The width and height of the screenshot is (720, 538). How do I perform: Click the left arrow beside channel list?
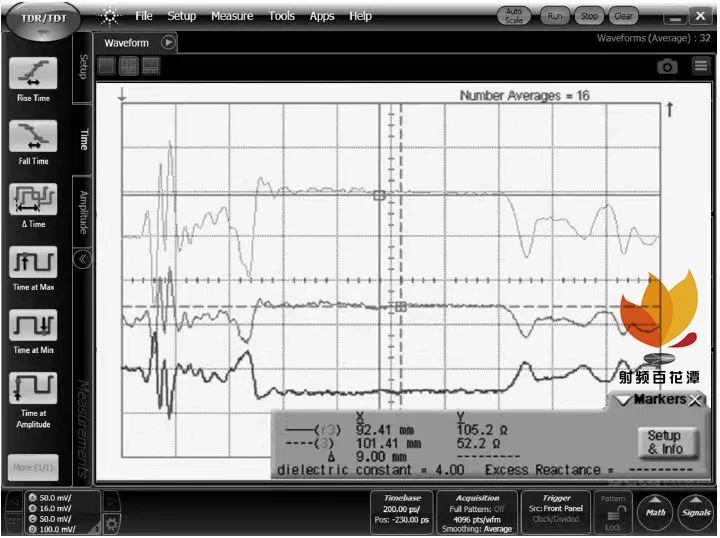(x=15, y=501)
